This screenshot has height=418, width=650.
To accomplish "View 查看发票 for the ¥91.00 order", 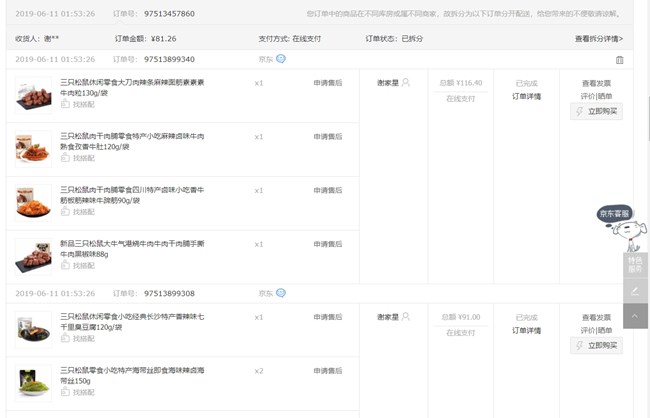I will pyautogui.click(x=596, y=317).
